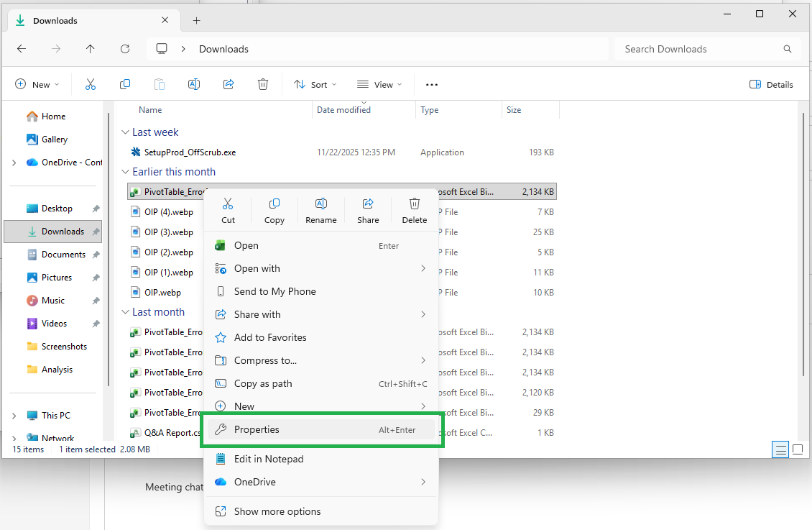The image size is (812, 530).
Task: Collapse the Earlier this month group
Action: 125,171
